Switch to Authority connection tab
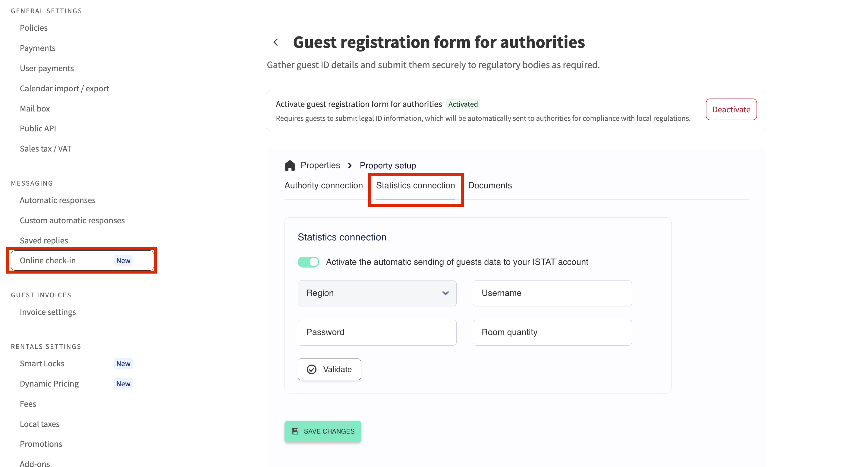 [x=323, y=185]
